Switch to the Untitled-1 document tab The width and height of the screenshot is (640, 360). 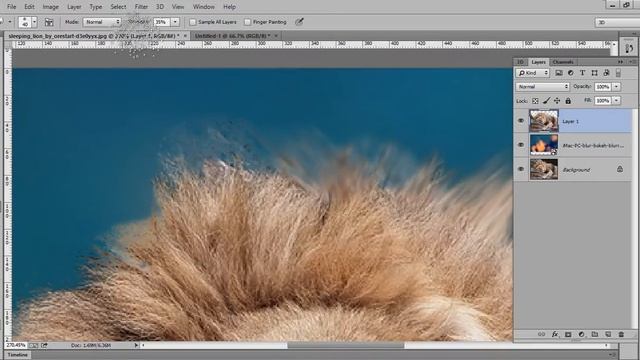233,36
